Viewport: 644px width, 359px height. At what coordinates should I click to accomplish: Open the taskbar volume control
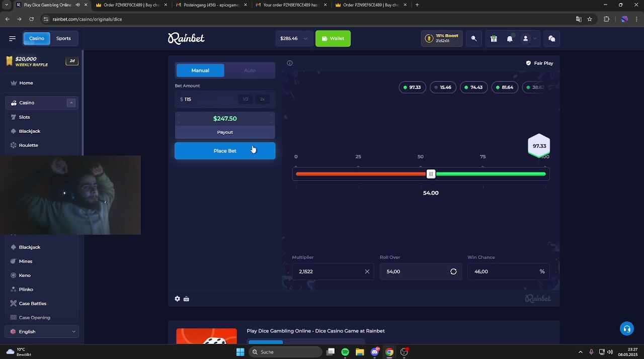pos(610,352)
